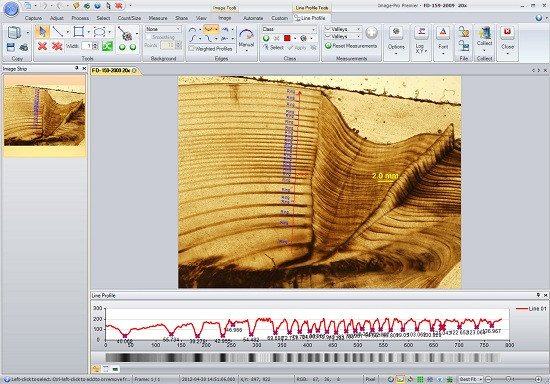Click the first view icon below the profile graph

pos(96,369)
